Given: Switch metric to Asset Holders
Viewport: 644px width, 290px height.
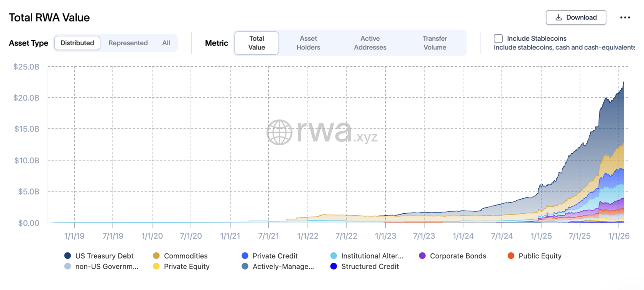Looking at the screenshot, I should coord(308,43).
